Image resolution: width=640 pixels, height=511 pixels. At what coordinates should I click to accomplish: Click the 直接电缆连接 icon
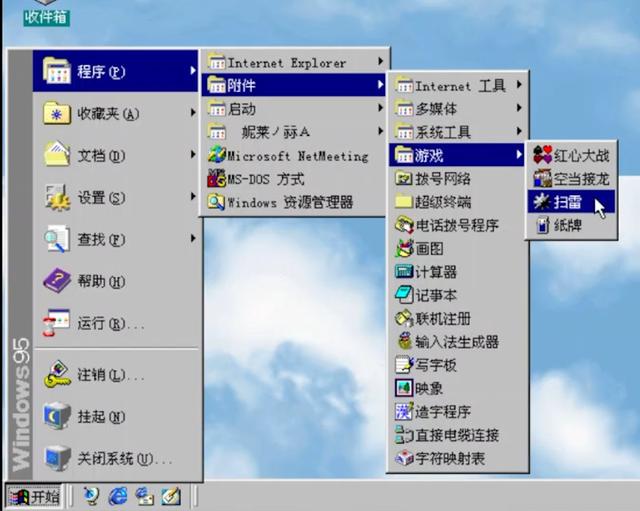pos(404,435)
